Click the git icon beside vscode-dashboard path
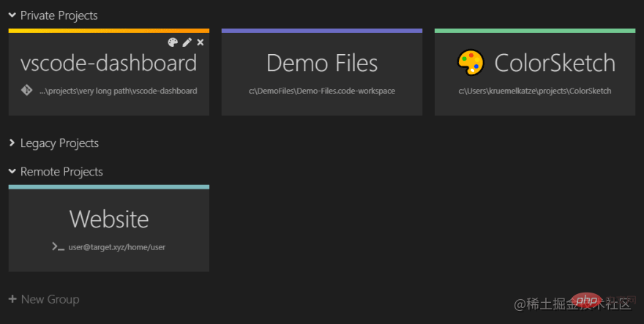 26,91
